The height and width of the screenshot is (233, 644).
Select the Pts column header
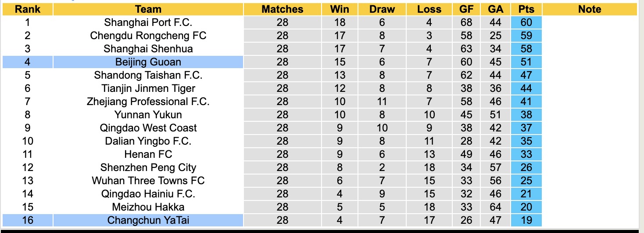tap(526, 9)
